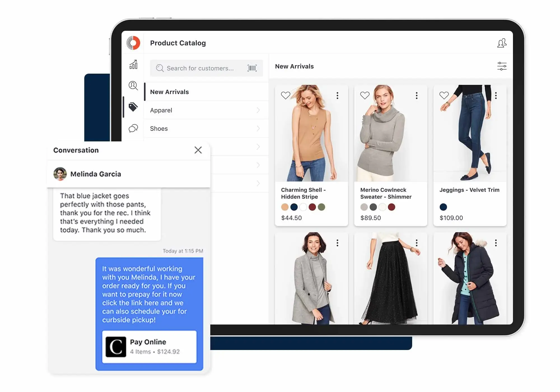Open more options on puffer coat card
Viewport: 560px width, 392px height.
pos(496,243)
